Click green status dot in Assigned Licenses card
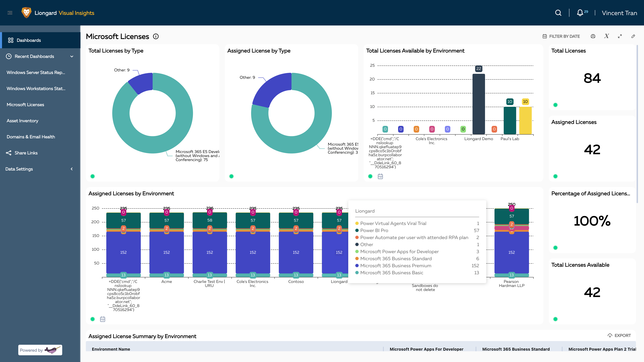Screen dimensions: 644x362 coord(555,176)
